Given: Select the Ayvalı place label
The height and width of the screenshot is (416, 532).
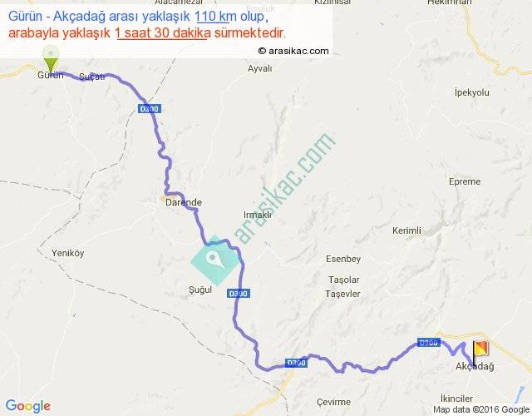Looking at the screenshot, I should tap(260, 68).
